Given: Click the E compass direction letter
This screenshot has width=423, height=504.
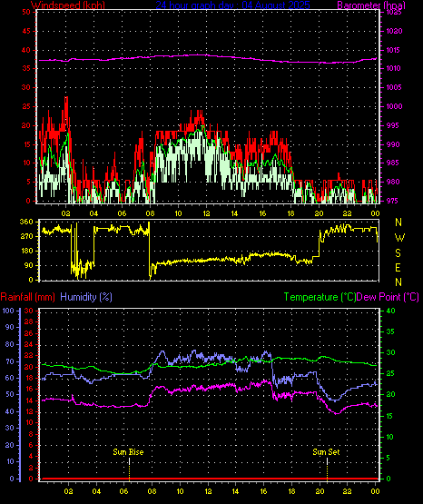Looking at the screenshot, I should [x=398, y=267].
